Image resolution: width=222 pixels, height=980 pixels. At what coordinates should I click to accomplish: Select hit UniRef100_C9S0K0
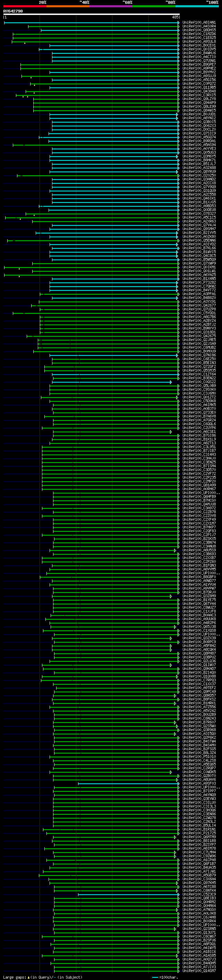[199, 390]
